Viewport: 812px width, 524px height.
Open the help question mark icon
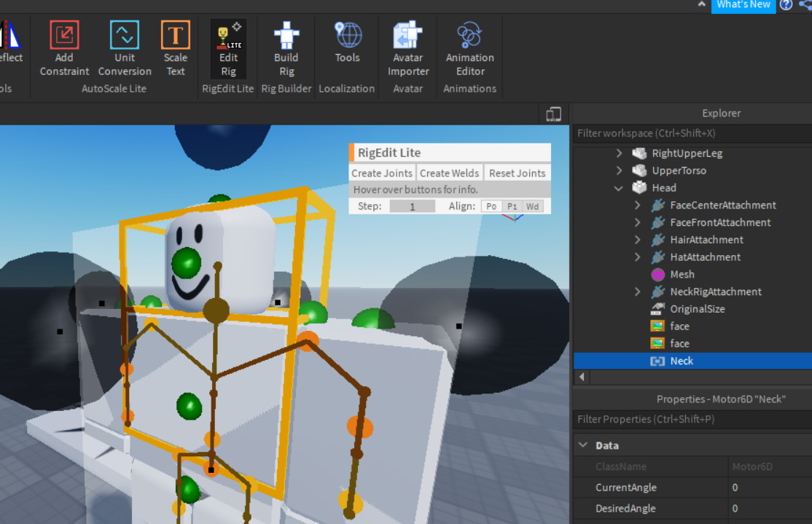click(x=786, y=5)
